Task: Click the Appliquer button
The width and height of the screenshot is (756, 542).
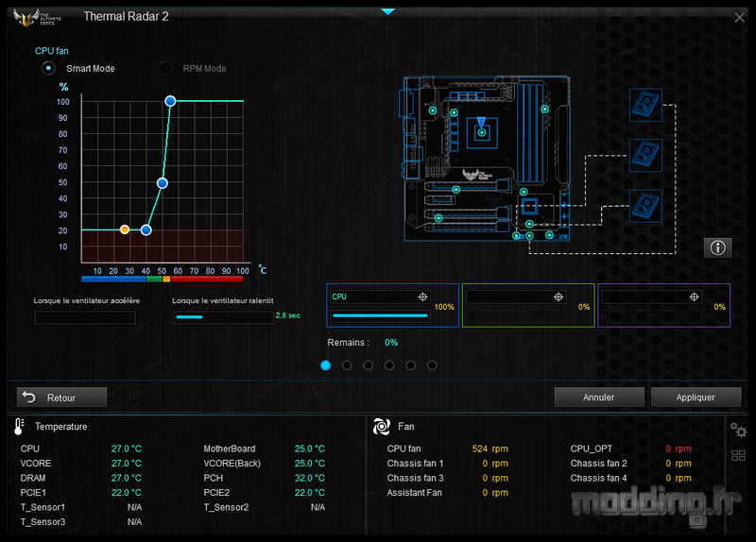Action: click(x=696, y=398)
